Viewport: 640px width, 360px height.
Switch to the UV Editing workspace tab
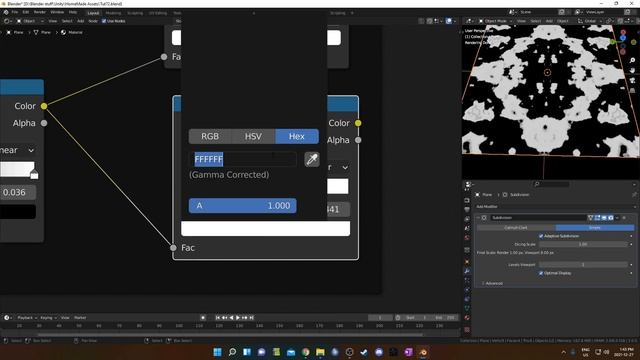pos(158,13)
